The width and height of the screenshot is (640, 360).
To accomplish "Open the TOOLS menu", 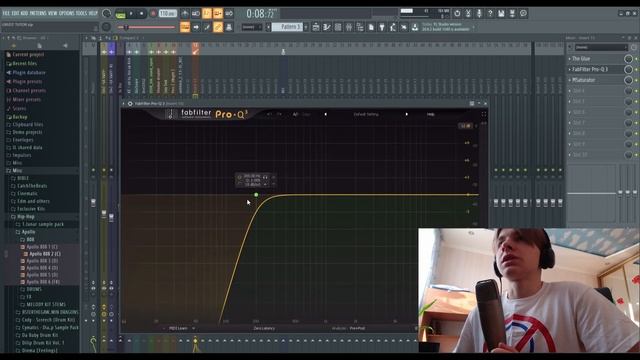I will click(82, 13).
